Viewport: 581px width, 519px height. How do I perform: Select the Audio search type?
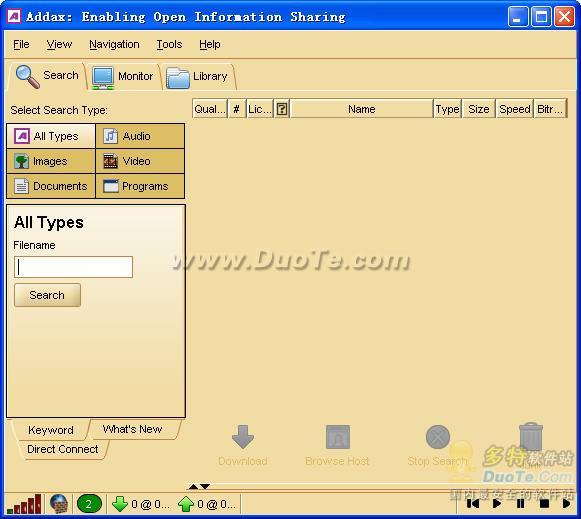tap(140, 136)
